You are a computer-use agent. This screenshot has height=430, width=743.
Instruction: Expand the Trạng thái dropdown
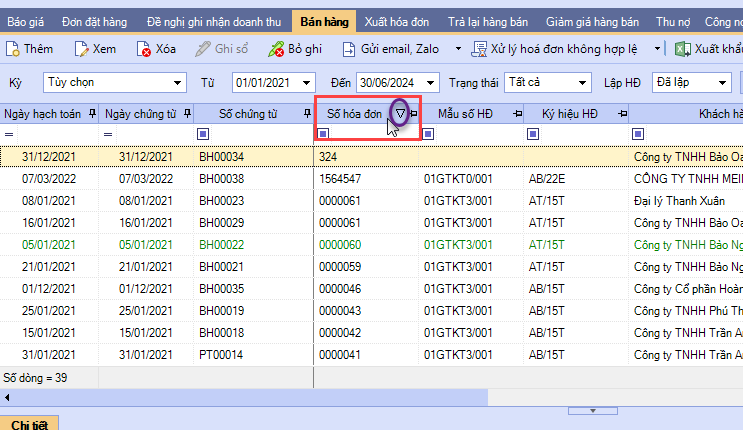pos(582,83)
